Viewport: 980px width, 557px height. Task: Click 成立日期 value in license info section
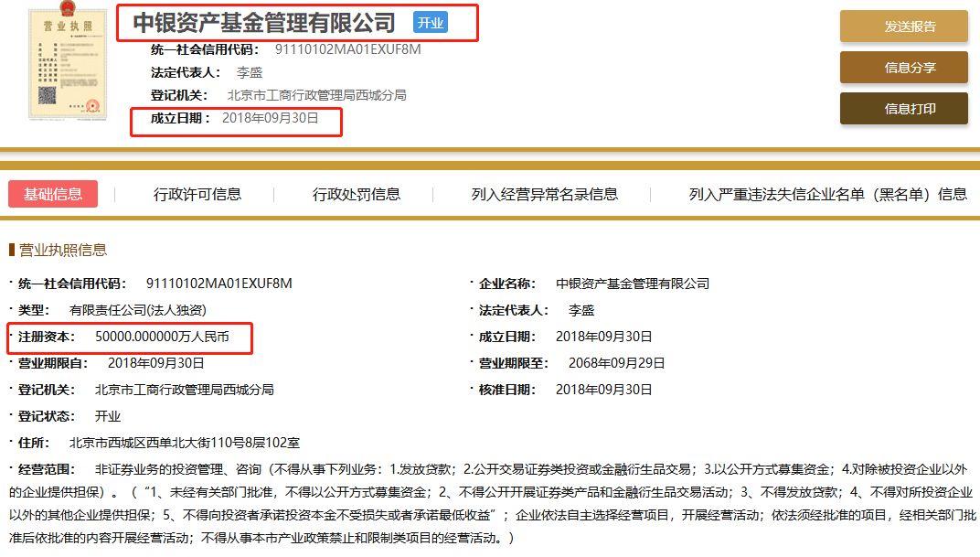[603, 337]
